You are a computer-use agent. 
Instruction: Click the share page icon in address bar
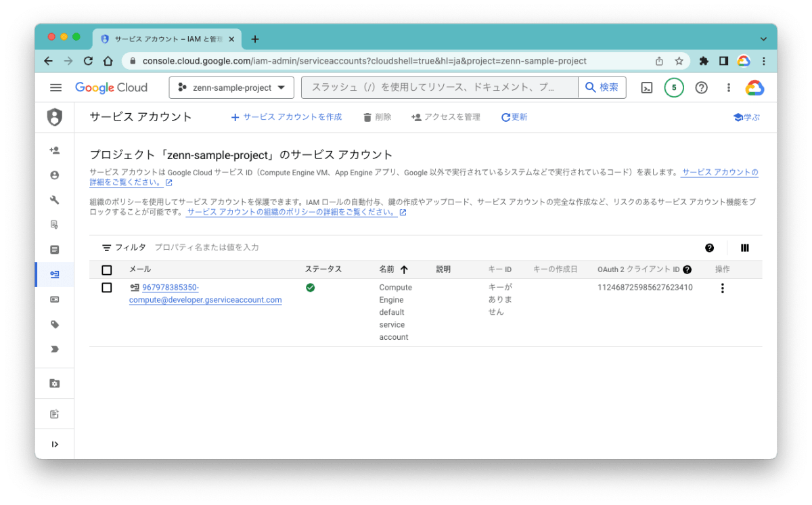pyautogui.click(x=659, y=61)
